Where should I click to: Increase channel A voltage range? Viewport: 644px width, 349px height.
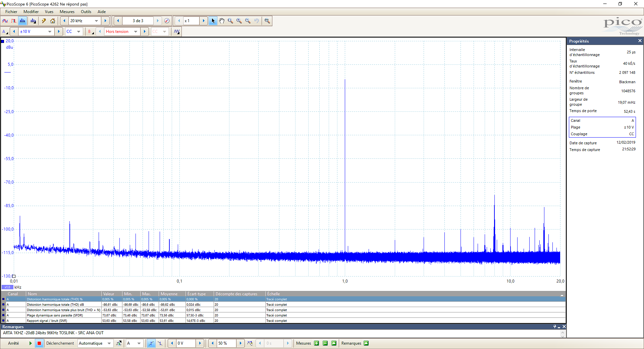(x=59, y=32)
